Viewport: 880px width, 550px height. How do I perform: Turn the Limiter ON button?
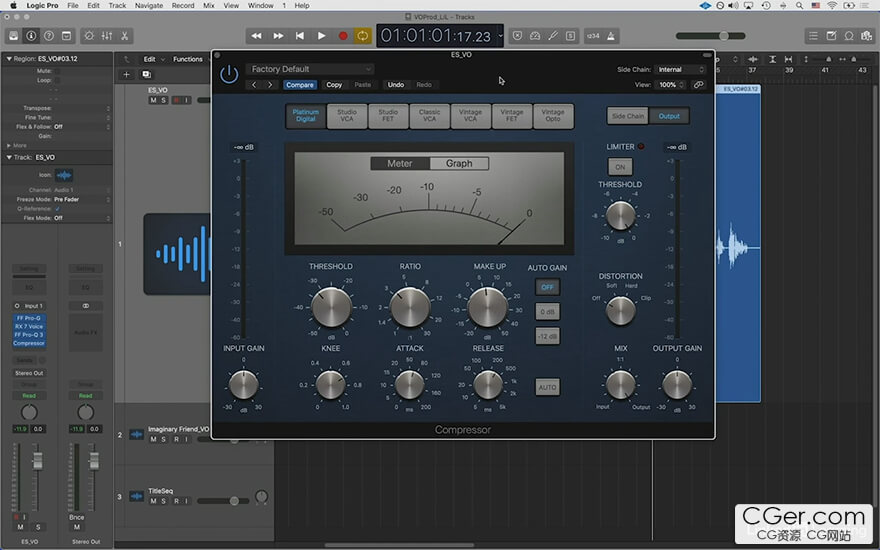620,167
